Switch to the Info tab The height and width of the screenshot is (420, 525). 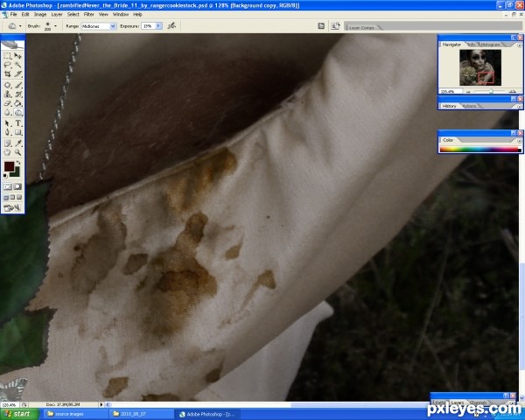(472, 45)
